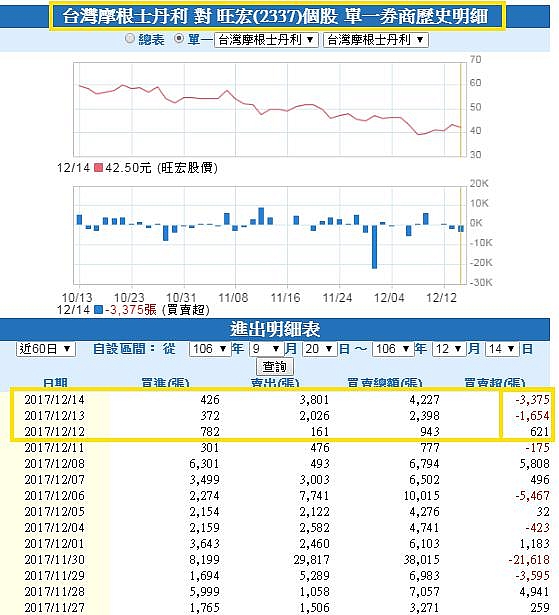This screenshot has height=615, width=559.
Task: Click date cell 2017/11/27
Action: pos(55,608)
